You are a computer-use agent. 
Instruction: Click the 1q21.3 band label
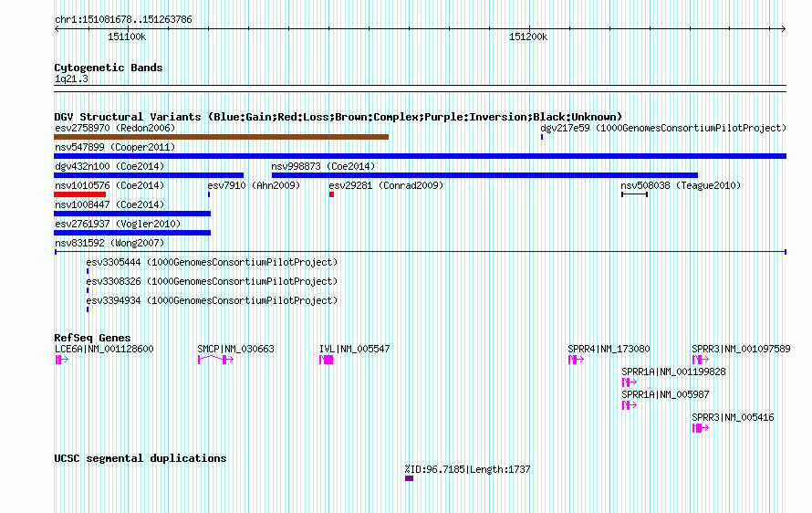point(71,79)
